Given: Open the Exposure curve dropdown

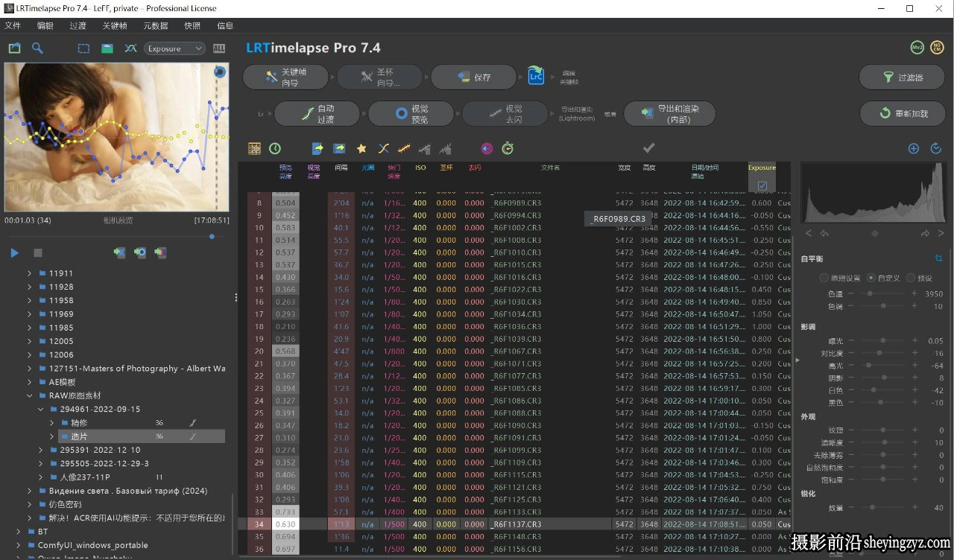Looking at the screenshot, I should [175, 48].
